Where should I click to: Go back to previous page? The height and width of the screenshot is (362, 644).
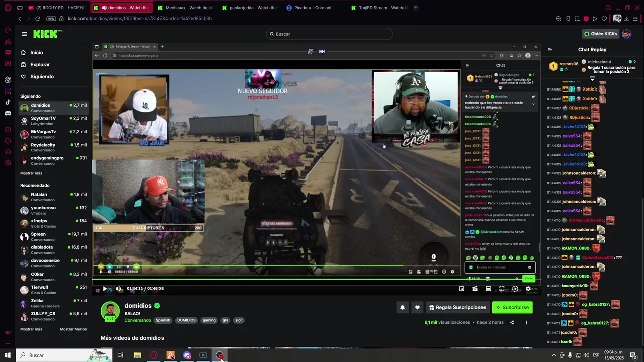coord(20,19)
